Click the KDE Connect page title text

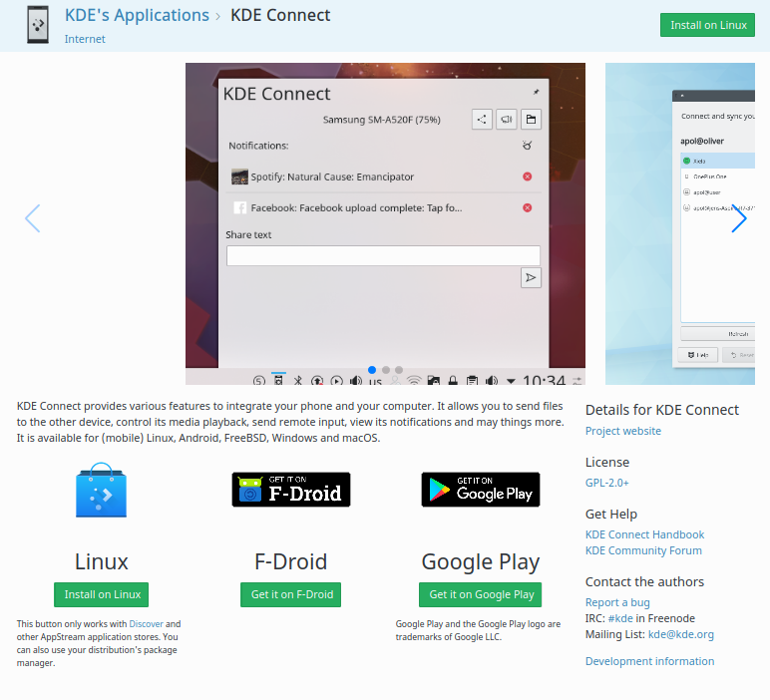(280, 15)
